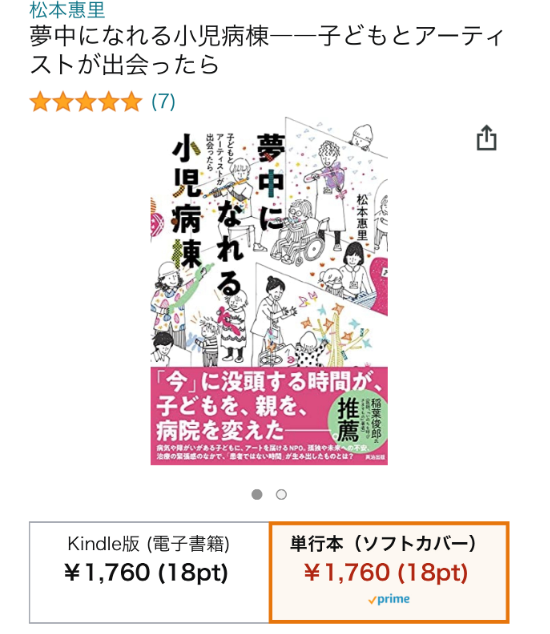The height and width of the screenshot is (634, 550).
Task: Open author page for 松本惠里
Action: (x=67, y=10)
